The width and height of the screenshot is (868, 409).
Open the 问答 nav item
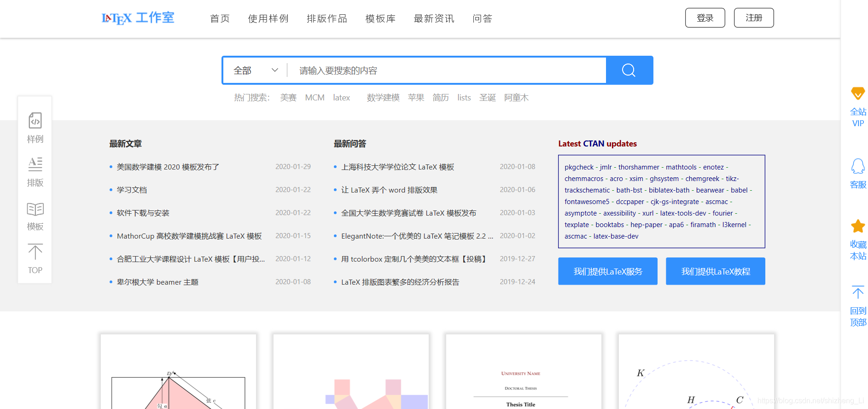pyautogui.click(x=482, y=18)
